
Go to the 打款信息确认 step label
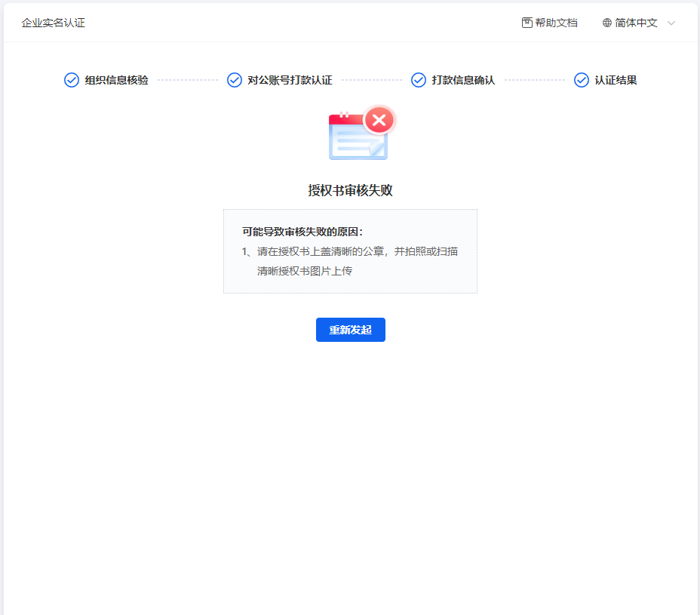pyautogui.click(x=463, y=80)
